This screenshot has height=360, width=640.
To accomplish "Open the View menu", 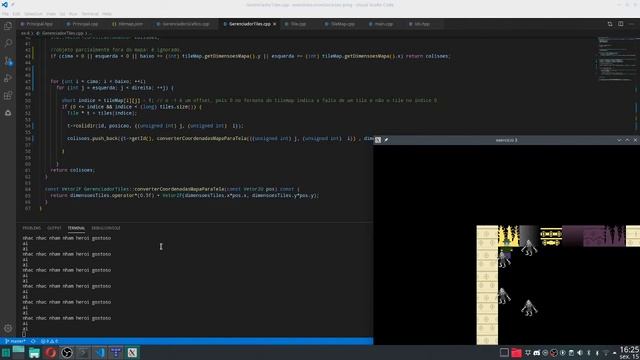I will [51, 14].
